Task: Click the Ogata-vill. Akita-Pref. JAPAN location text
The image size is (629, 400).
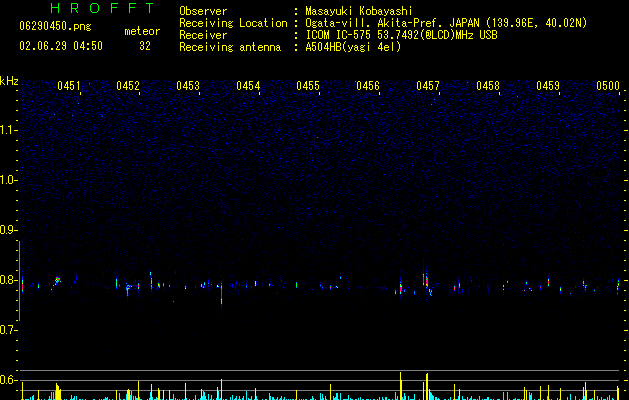Action: (x=446, y=23)
